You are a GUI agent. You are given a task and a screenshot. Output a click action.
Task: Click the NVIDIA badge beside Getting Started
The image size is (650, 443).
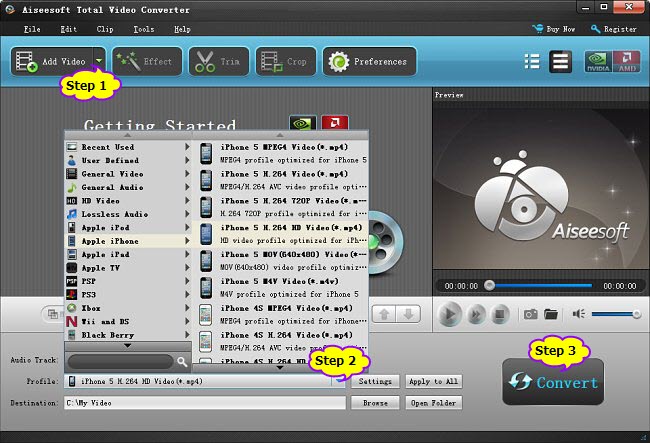coord(303,123)
